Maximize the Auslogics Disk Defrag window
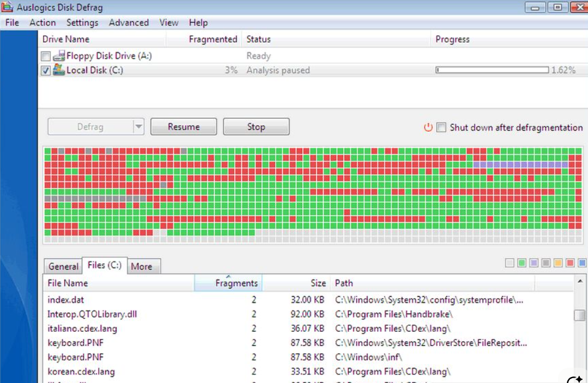 pos(557,7)
